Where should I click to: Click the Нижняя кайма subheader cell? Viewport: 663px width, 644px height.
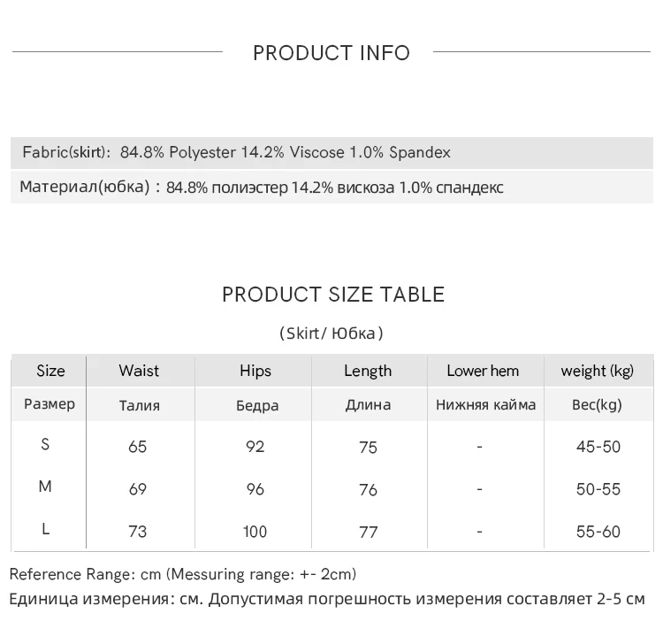pos(485,405)
